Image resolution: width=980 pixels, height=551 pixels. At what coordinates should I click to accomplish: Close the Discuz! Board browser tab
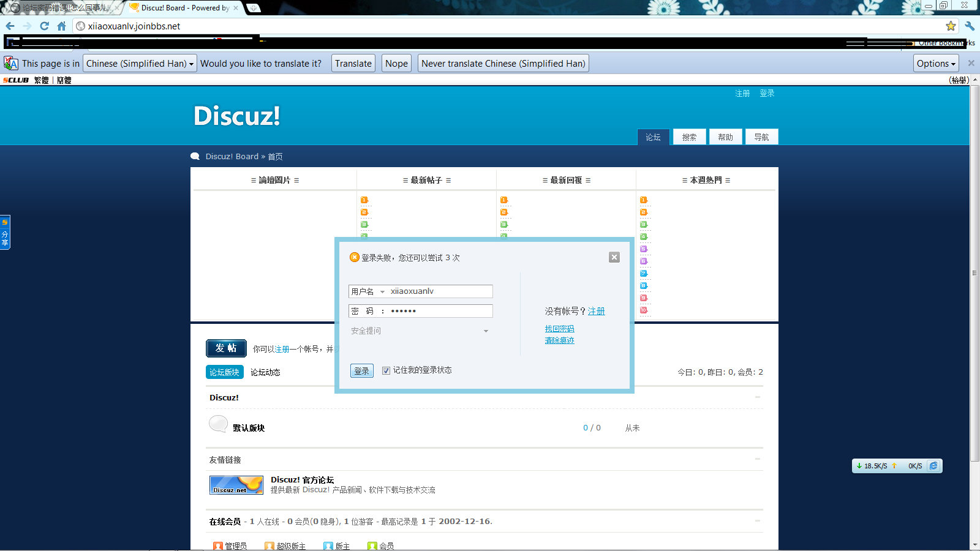[236, 8]
